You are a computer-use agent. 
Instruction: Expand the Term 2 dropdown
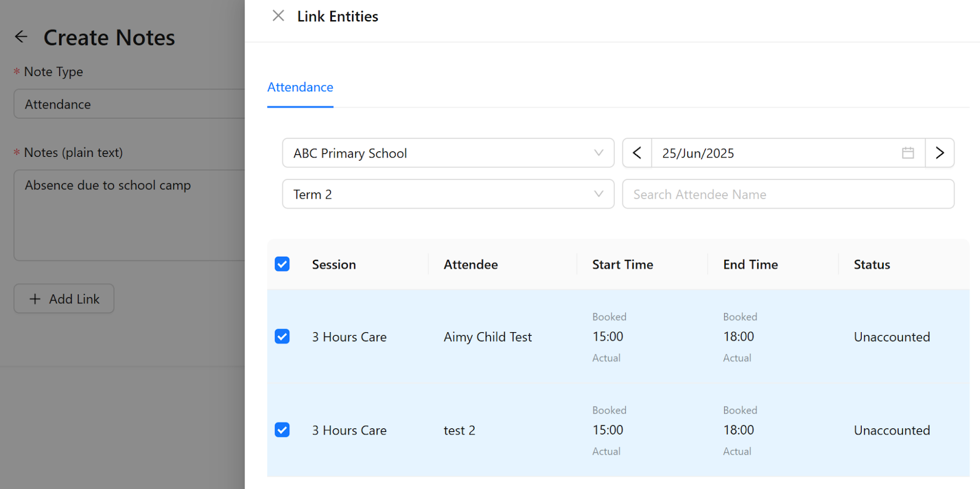[448, 194]
